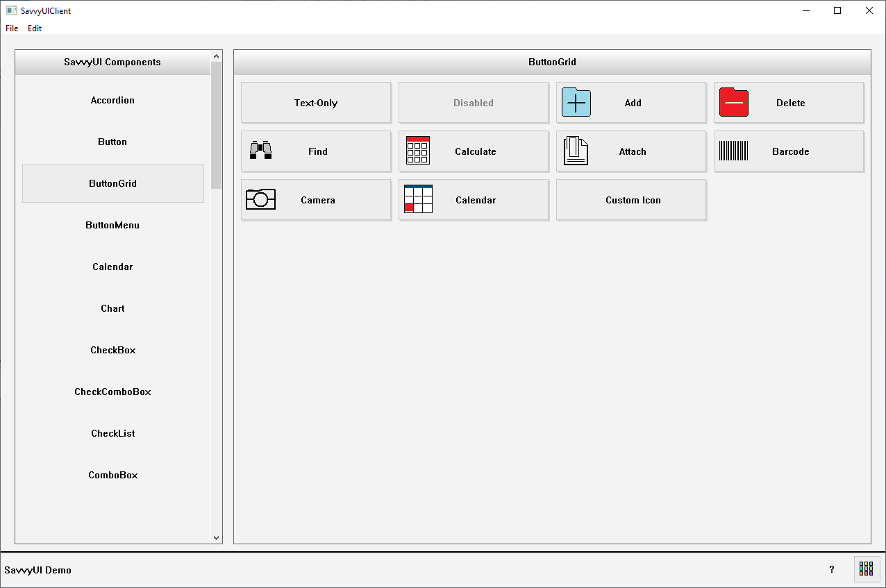
Task: Click the Barcode stripes icon
Action: (733, 151)
